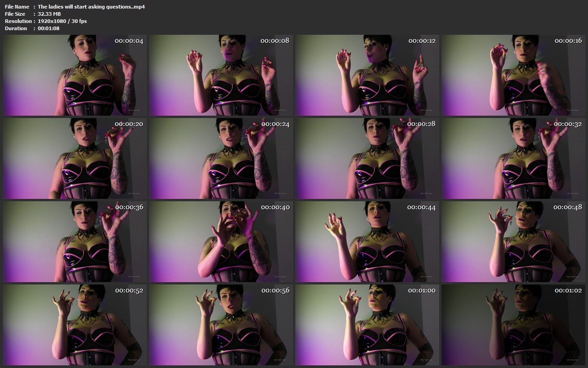Image resolution: width=588 pixels, height=368 pixels.
Task: Open the thumbnail stamped 00:00:04
Action: [75, 75]
